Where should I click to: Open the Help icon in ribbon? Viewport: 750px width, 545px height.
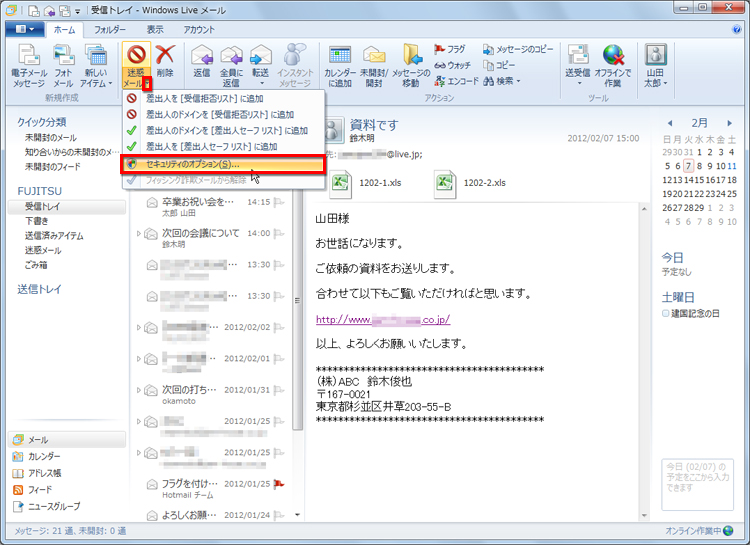tap(737, 30)
